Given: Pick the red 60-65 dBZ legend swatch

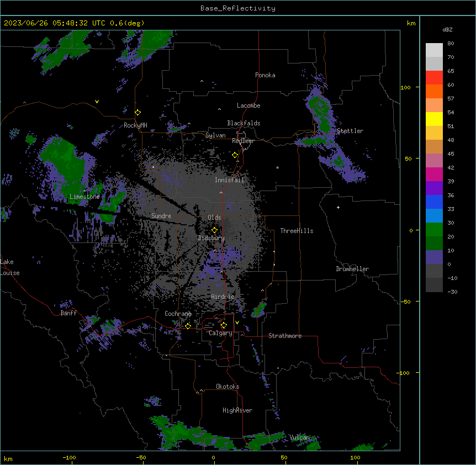Looking at the screenshot, I should [434, 78].
